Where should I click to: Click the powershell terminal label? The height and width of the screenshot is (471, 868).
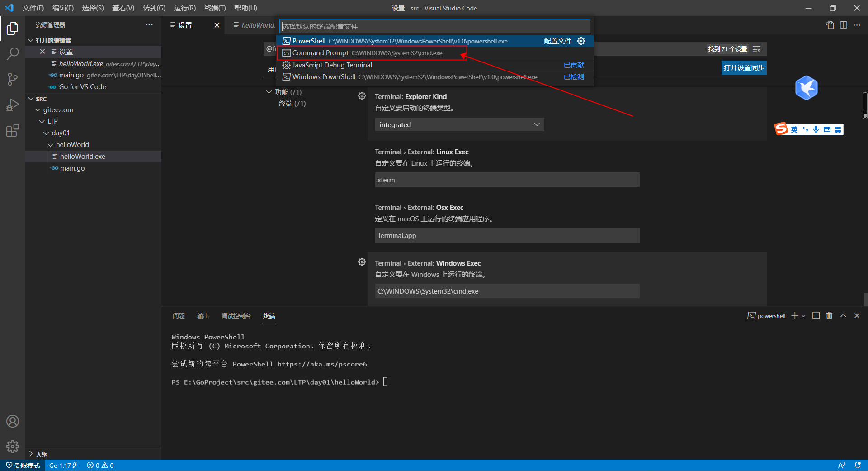767,316
